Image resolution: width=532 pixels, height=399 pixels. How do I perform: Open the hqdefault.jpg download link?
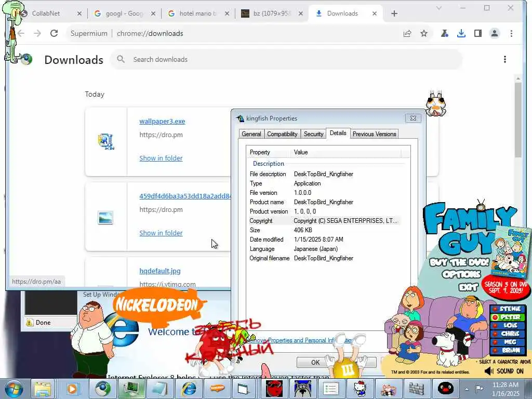pyautogui.click(x=160, y=271)
